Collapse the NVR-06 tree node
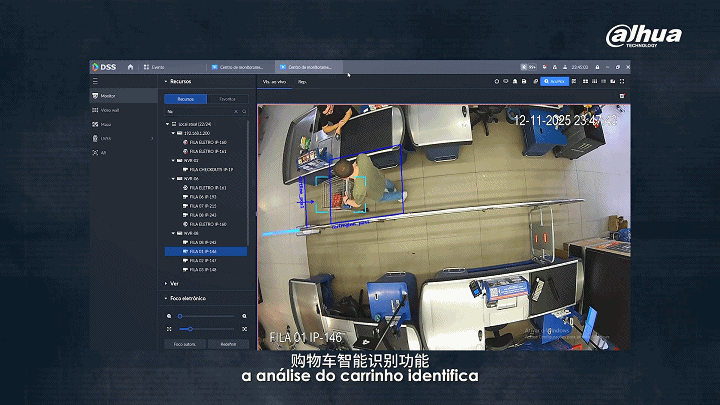Screen dimensions: 720x405 [x=174, y=179]
